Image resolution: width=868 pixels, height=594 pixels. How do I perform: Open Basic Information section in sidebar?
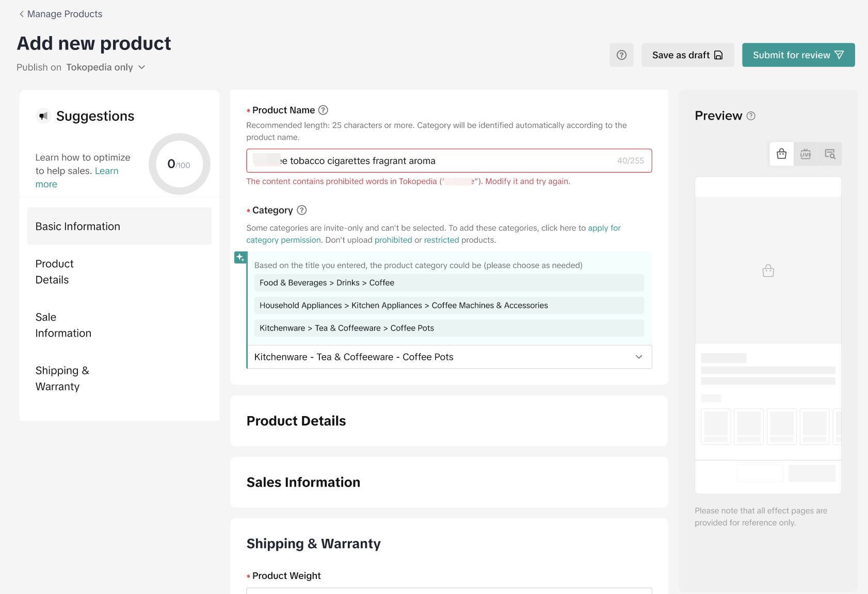119,226
